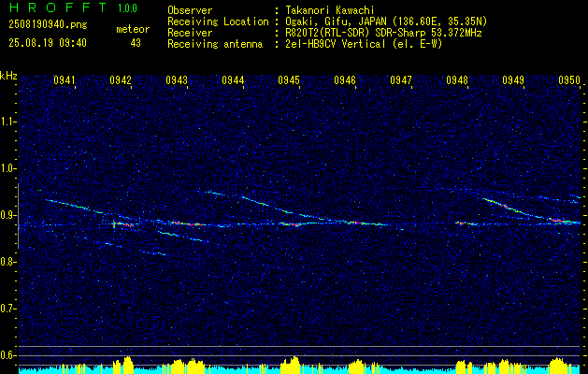588x374 pixels.
Task: Click the gray vertical frequency range bar
Action: point(18,216)
